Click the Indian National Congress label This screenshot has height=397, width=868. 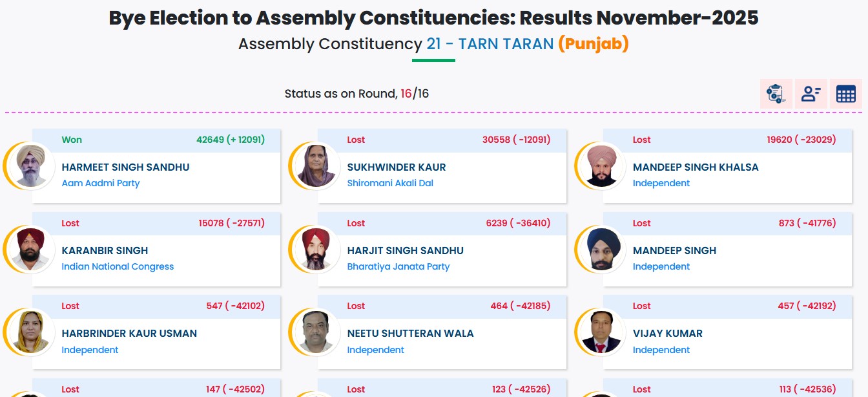[118, 266]
